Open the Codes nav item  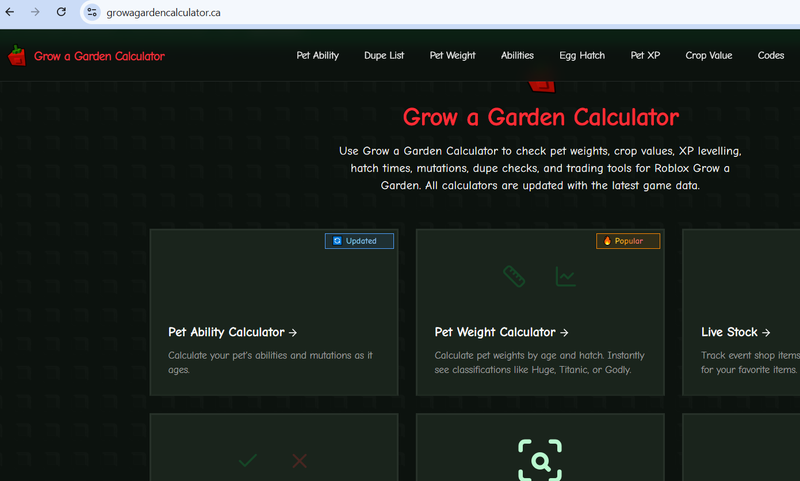(x=770, y=56)
